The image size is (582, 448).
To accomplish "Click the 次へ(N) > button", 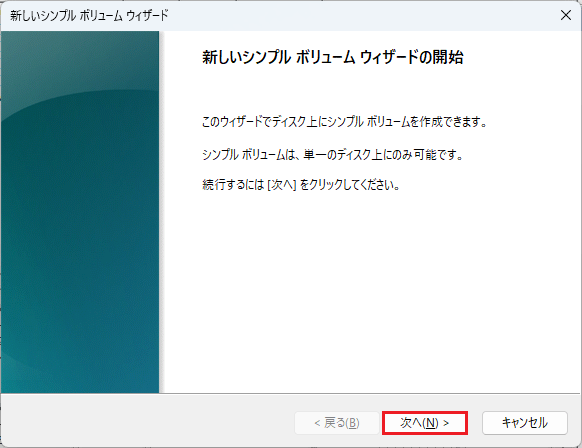I will [x=425, y=423].
